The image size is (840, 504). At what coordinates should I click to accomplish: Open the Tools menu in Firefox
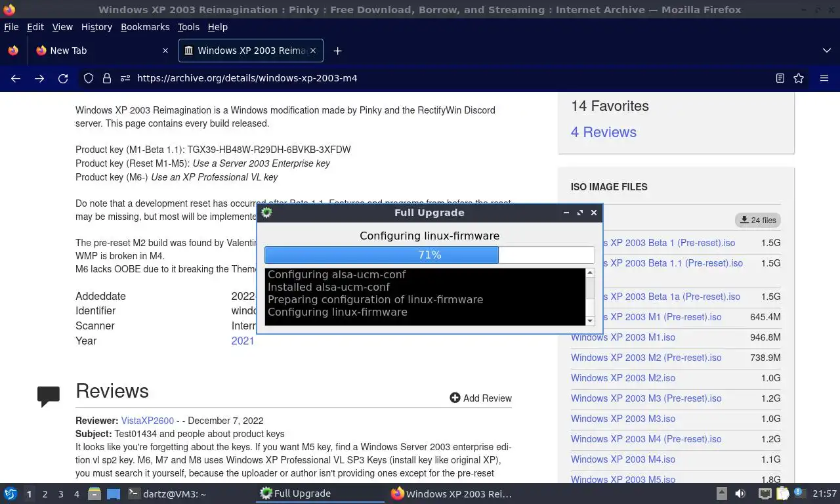[188, 27]
